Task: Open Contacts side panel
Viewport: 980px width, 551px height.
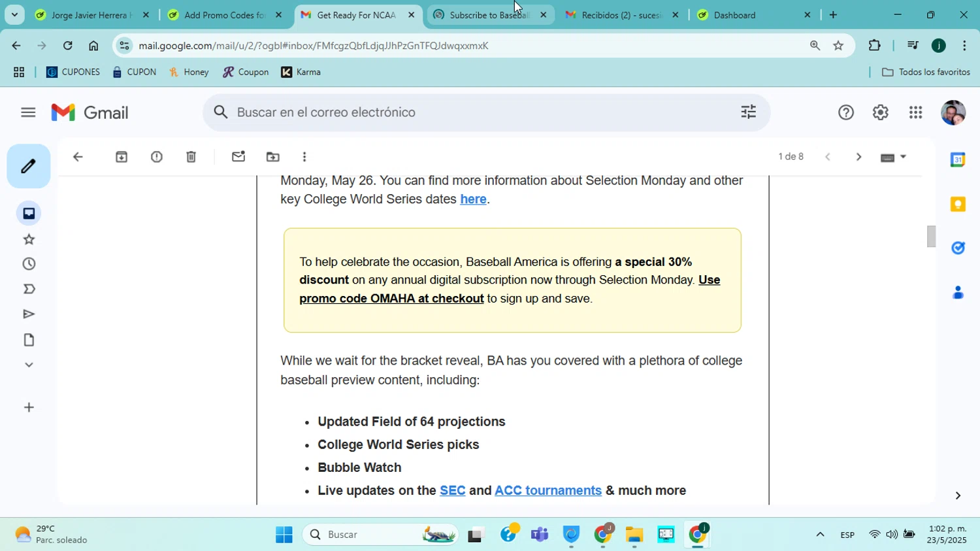Action: 958,292
